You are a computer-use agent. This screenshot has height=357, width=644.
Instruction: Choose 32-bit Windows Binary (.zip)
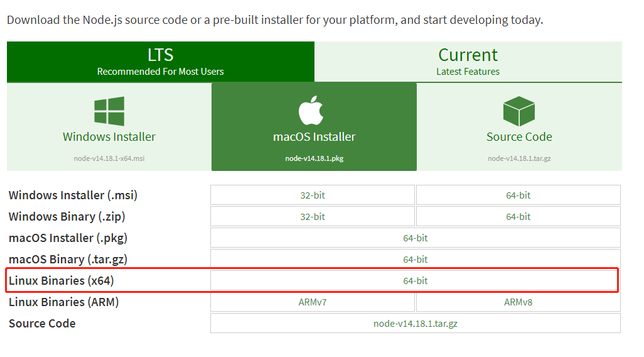click(313, 216)
